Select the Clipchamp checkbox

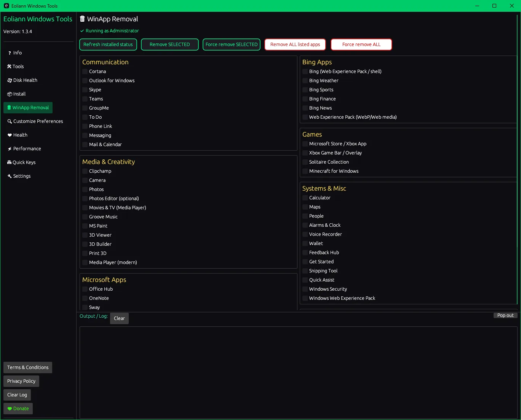(x=85, y=171)
